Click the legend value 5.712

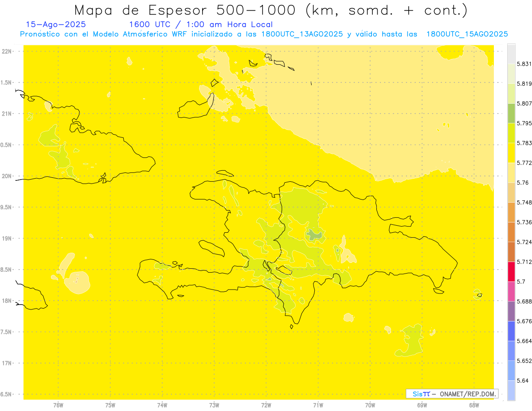coord(524,262)
